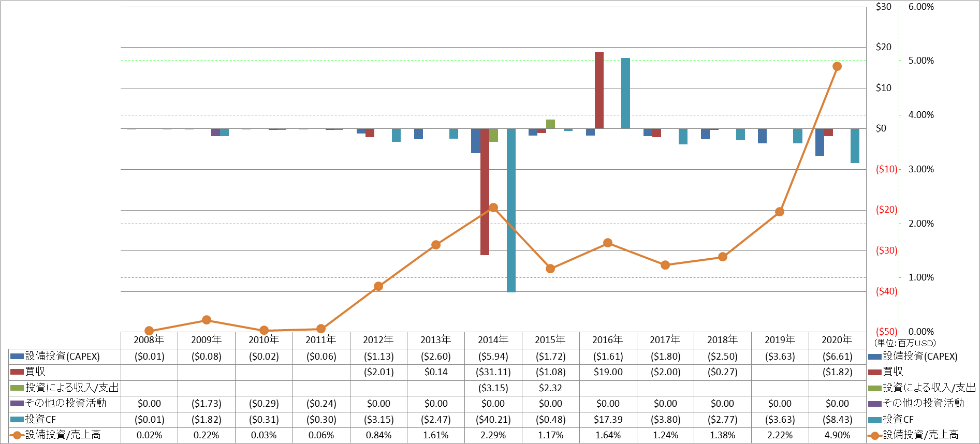980x444 pixels.
Task: Click the long teal 2014 投資CF bar
Action: [x=511, y=211]
